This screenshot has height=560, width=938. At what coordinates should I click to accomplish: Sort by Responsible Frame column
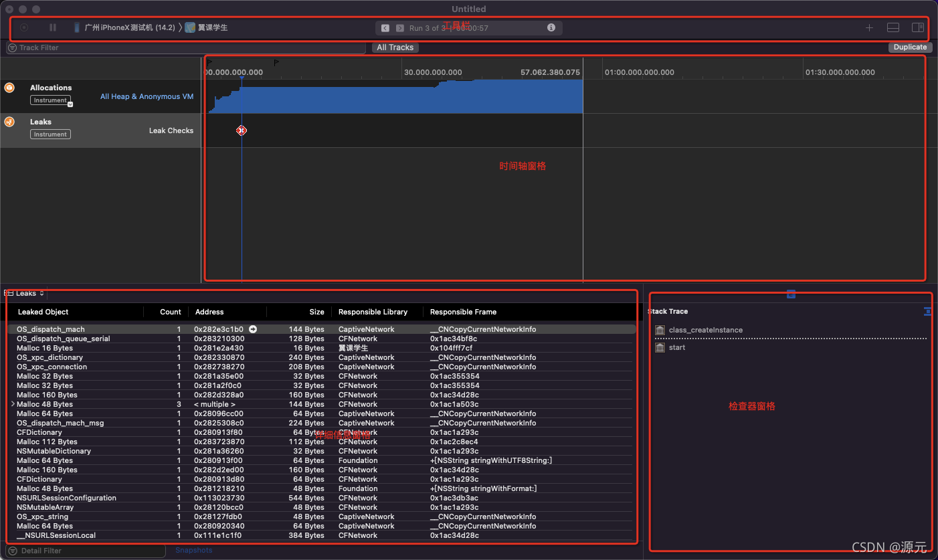coord(463,312)
